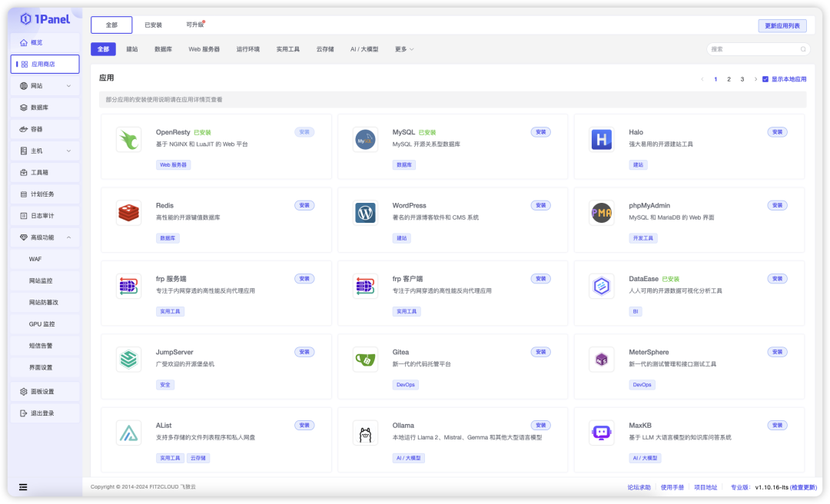Open GPU 监控 in sidebar
Screen dimensions: 830x504
[45, 324]
